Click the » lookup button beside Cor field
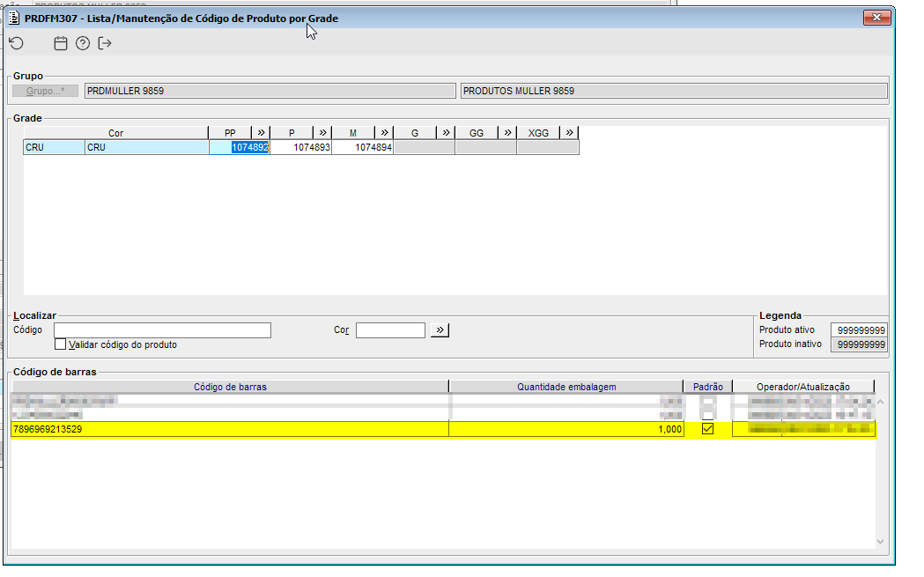The height and width of the screenshot is (577, 924). coord(440,330)
